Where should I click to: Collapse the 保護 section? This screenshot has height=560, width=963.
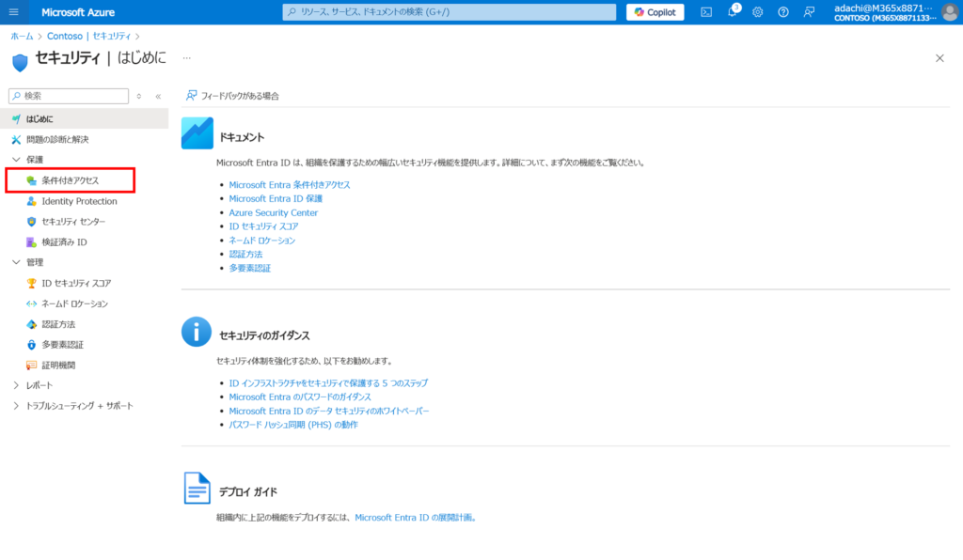tap(16, 160)
